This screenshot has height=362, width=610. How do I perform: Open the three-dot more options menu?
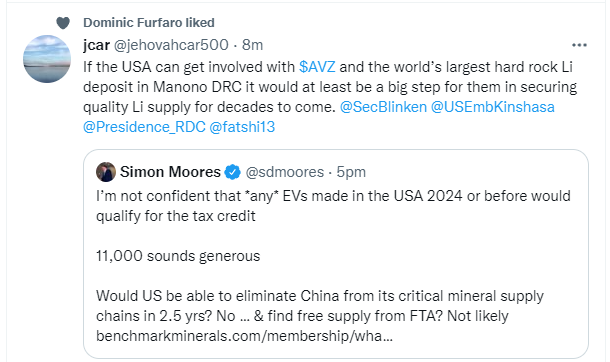(579, 45)
